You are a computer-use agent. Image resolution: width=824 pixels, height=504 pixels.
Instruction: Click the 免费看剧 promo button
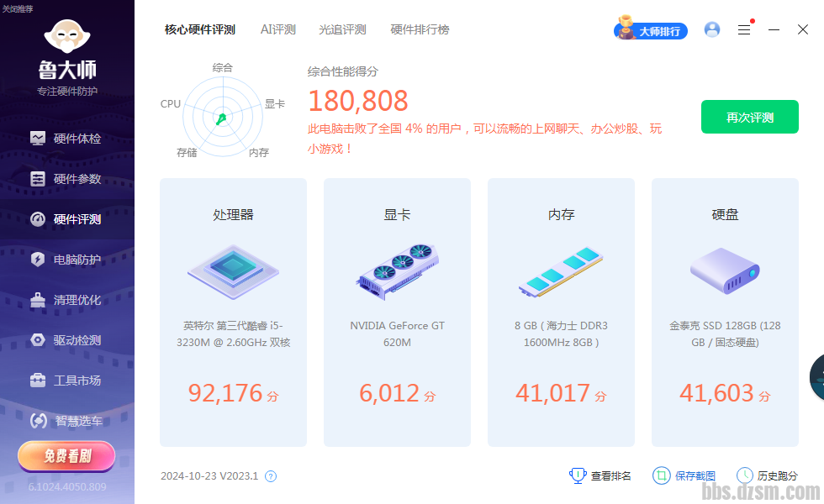coord(66,456)
